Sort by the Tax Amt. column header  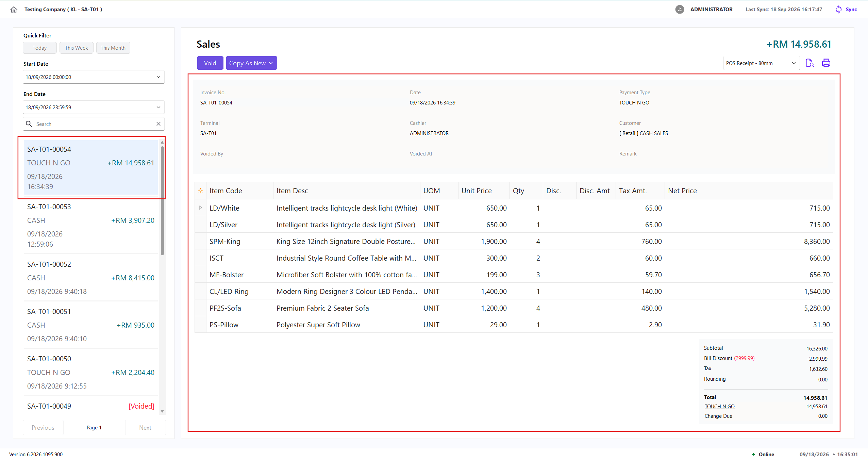pyautogui.click(x=640, y=191)
